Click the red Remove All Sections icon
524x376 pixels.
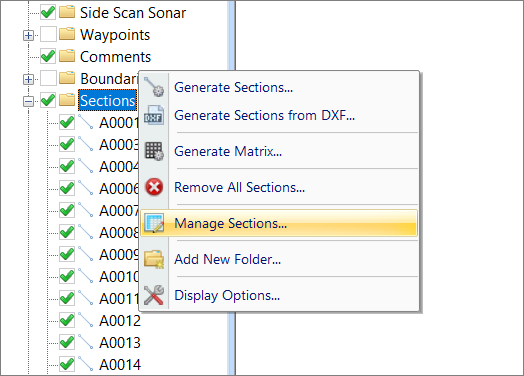pos(154,187)
